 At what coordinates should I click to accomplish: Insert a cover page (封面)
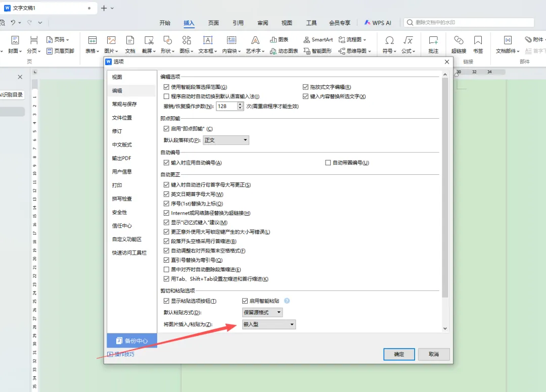coord(15,44)
